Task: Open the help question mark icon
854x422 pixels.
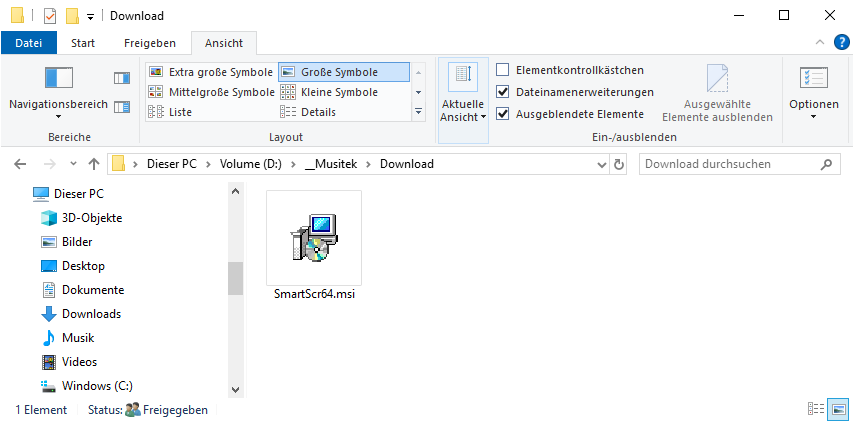Action: (841, 42)
